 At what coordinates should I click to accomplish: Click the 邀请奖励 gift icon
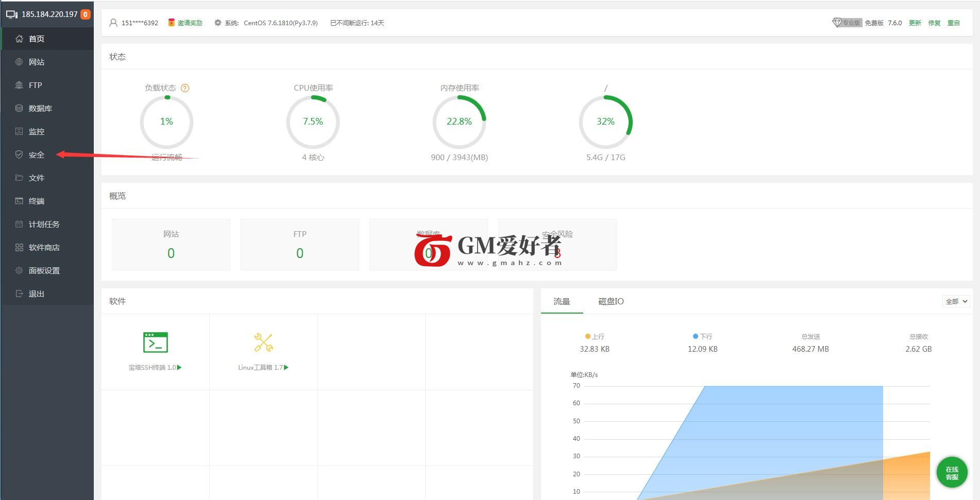tap(171, 23)
